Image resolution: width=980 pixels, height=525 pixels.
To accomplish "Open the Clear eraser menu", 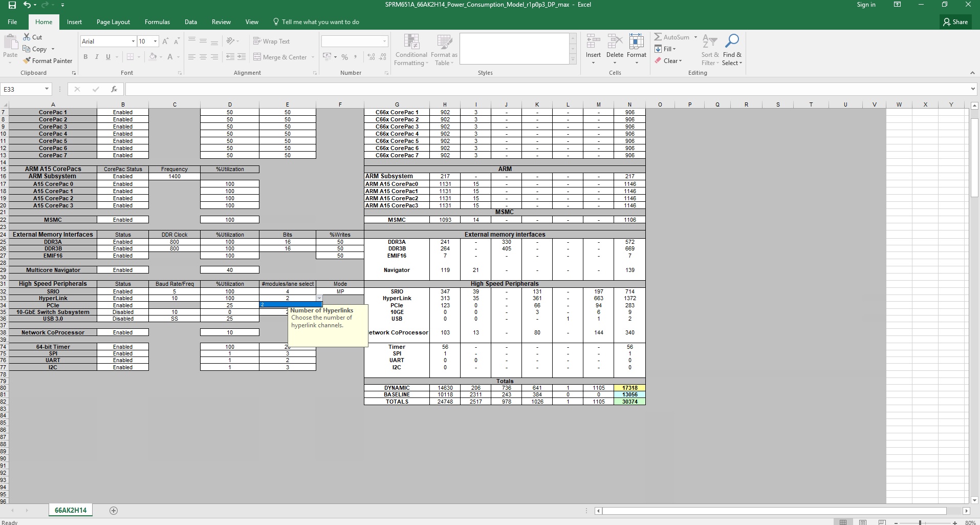I will (668, 61).
